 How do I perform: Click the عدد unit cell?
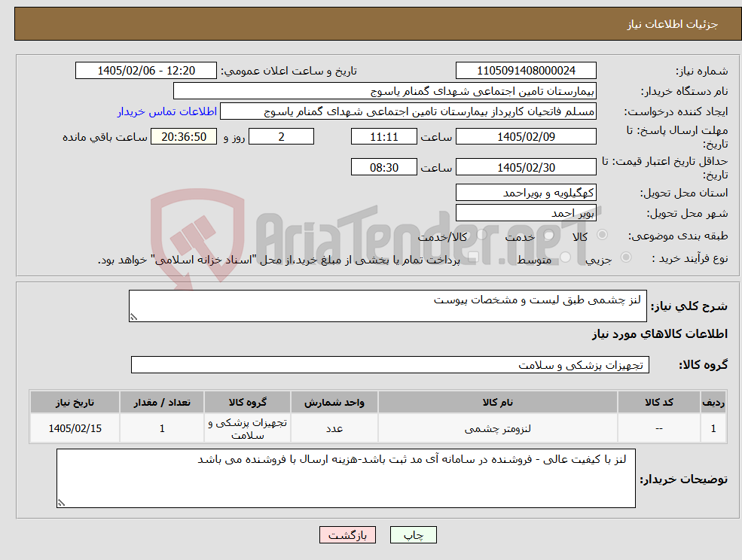click(x=334, y=428)
